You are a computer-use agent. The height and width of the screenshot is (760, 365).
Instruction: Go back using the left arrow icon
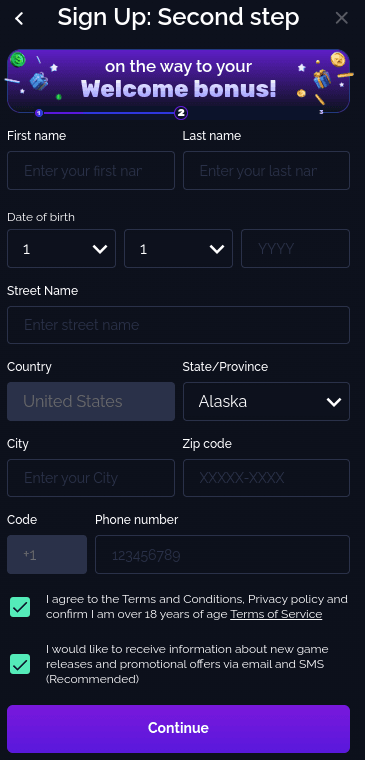click(19, 18)
